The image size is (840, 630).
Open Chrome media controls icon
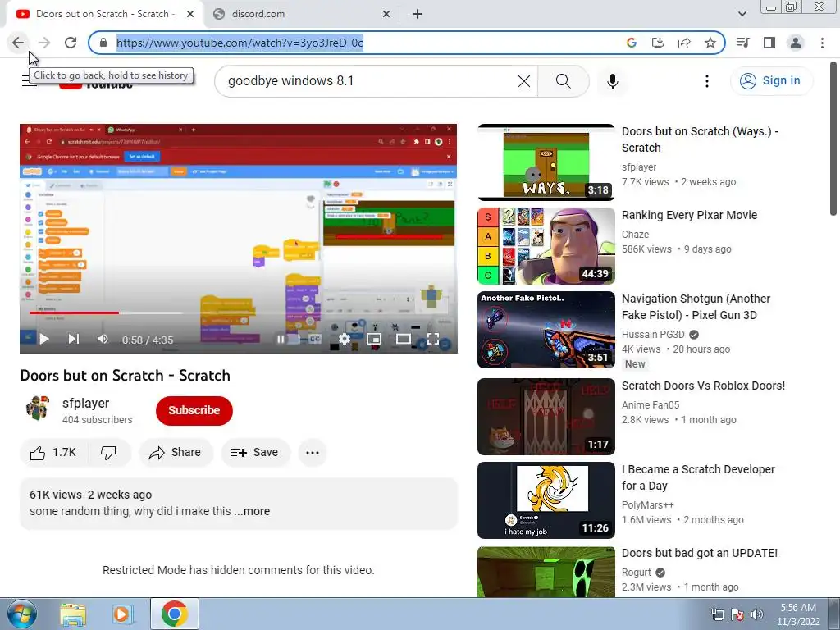[x=743, y=43]
